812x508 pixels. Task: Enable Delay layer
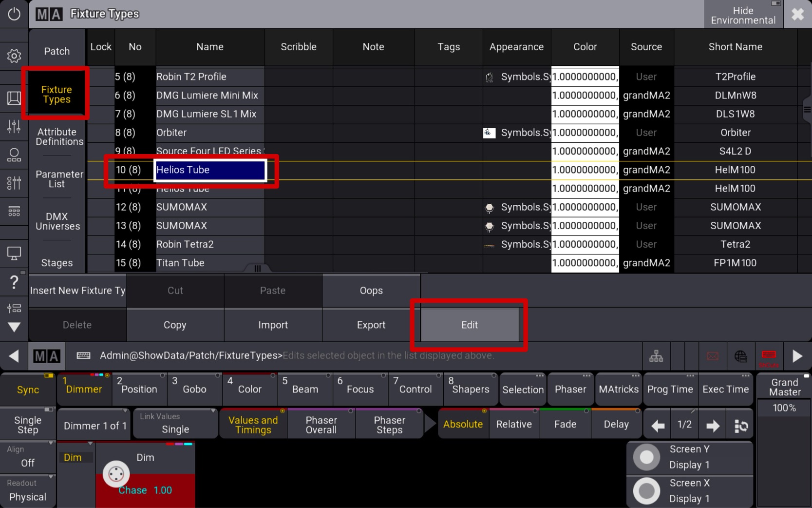(616, 424)
